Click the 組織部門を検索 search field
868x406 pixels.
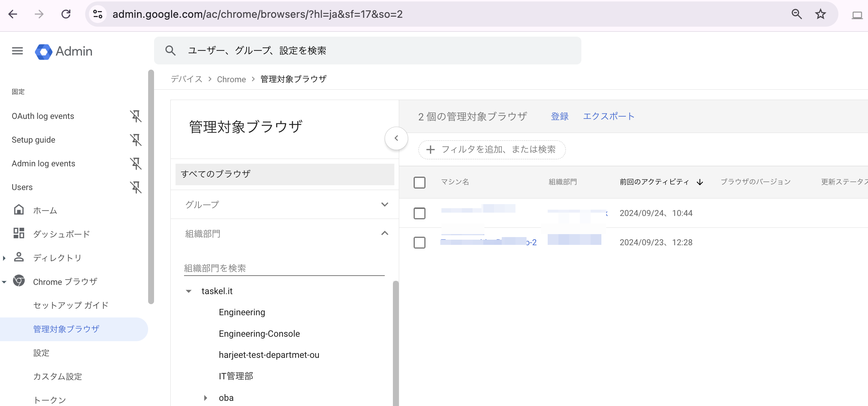pos(284,268)
